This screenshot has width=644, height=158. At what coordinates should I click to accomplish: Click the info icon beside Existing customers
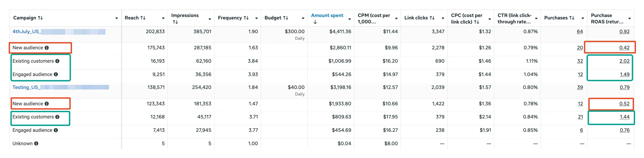58,61
